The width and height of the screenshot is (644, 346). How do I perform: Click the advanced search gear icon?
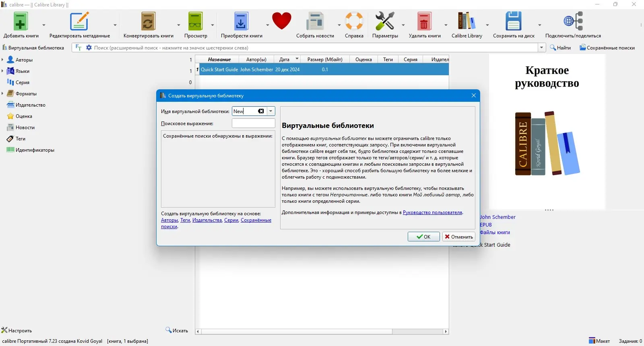89,47
